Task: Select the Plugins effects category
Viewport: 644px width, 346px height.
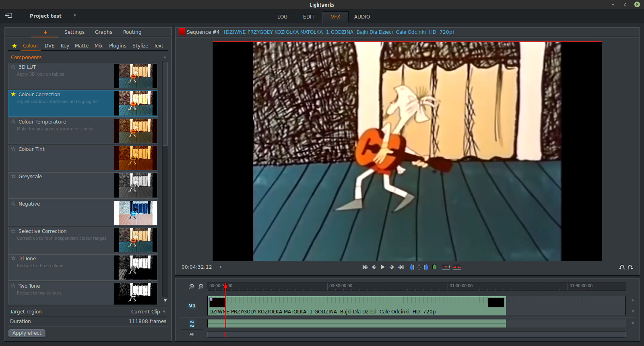Action: tap(118, 46)
